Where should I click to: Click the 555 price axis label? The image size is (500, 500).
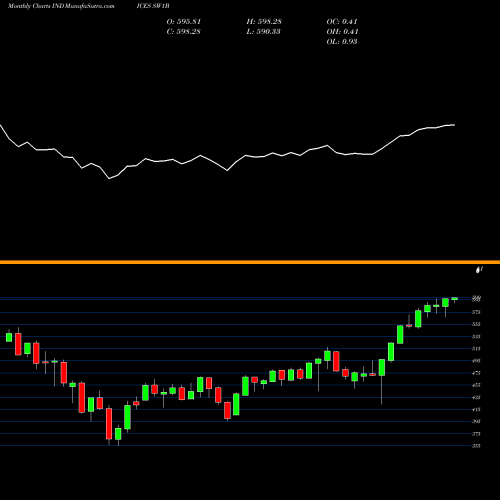tap(476, 324)
